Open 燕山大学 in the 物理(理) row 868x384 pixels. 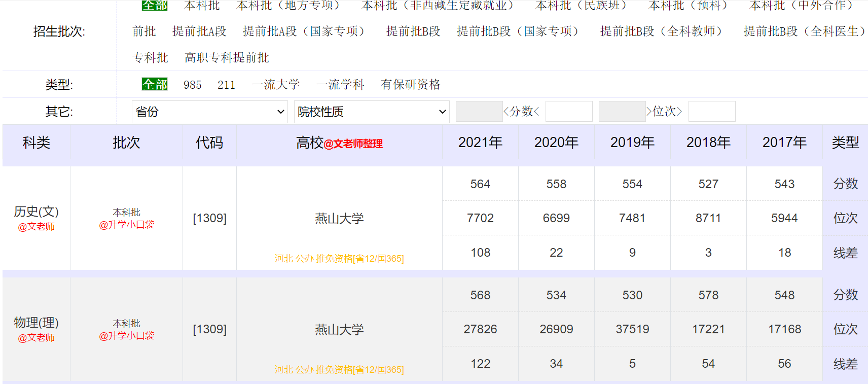tap(339, 330)
